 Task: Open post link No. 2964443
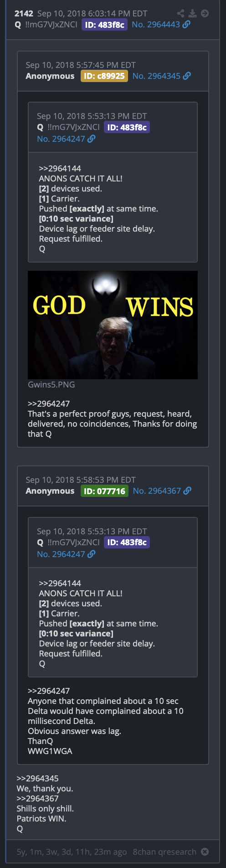point(156,25)
